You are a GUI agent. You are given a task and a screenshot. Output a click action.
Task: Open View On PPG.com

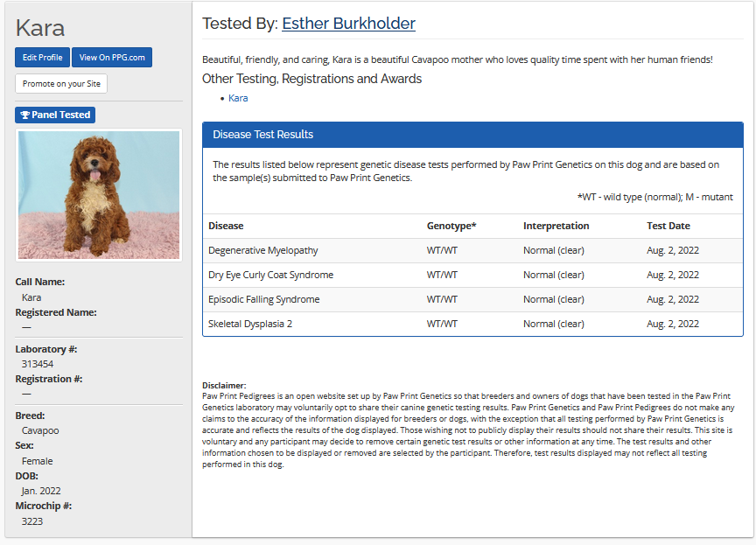pyautogui.click(x=112, y=58)
